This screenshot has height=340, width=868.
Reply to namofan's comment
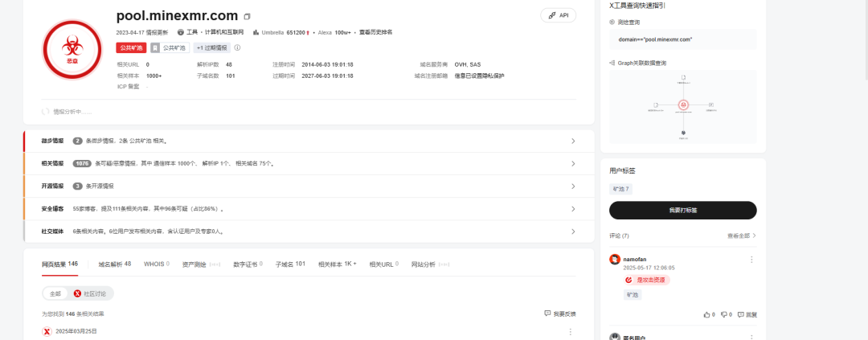coord(747,314)
